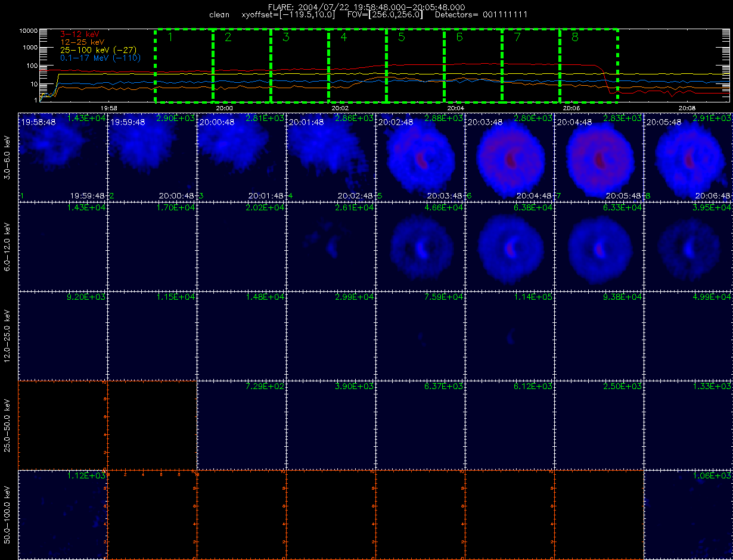Open the 6-12 keV image with value 2.61E+04
This screenshot has width=733, height=560.
[331, 246]
